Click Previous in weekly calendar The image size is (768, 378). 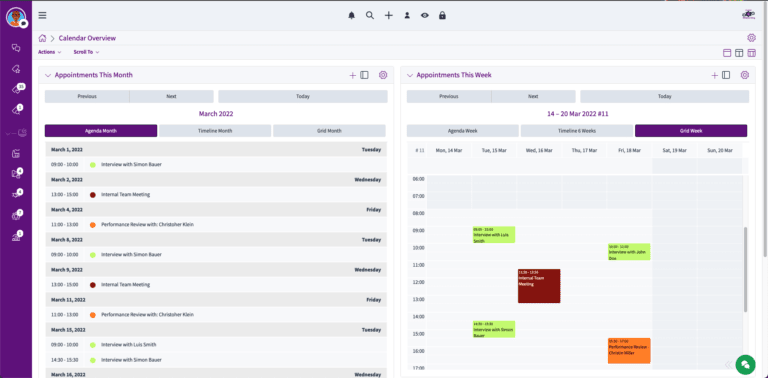coord(449,96)
